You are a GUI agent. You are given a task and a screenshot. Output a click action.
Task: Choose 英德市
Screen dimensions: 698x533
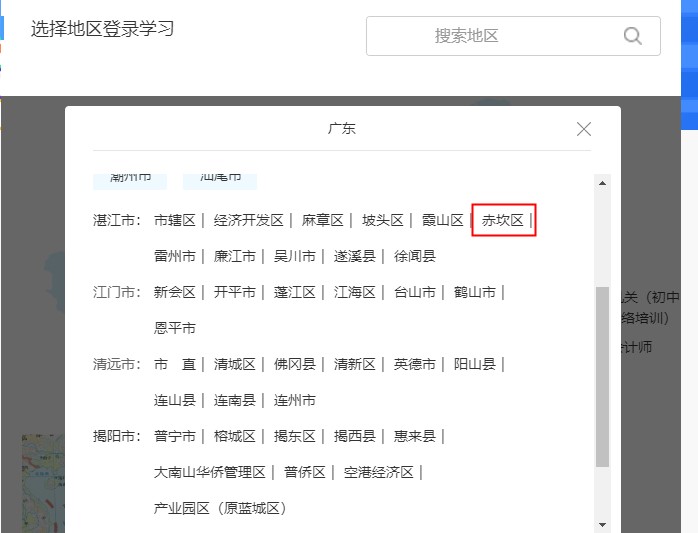point(414,364)
